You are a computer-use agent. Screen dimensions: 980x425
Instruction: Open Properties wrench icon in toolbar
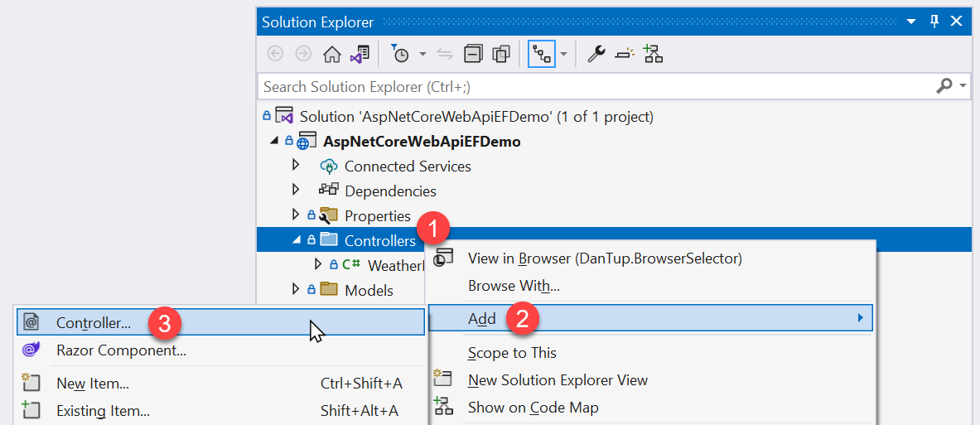596,55
